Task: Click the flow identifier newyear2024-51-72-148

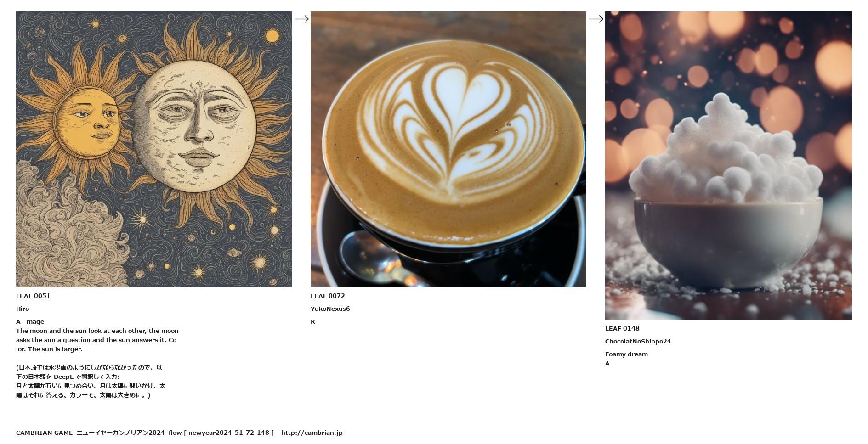Action: (x=229, y=433)
